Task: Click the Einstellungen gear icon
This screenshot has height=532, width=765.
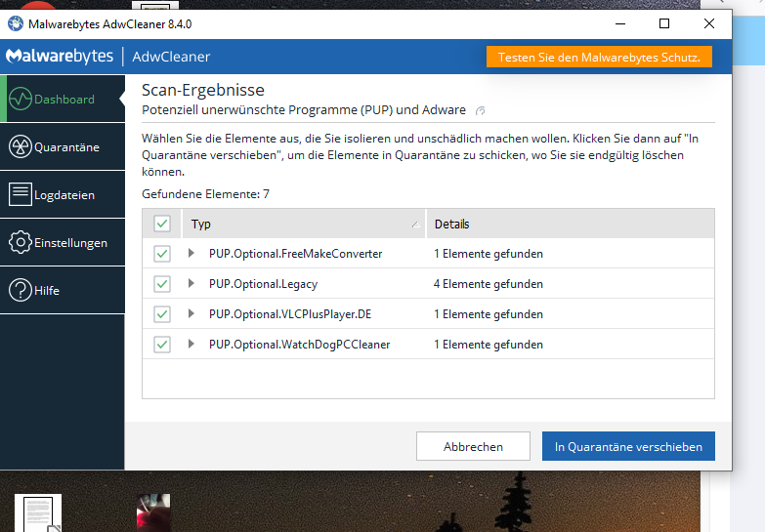Action: coord(21,242)
